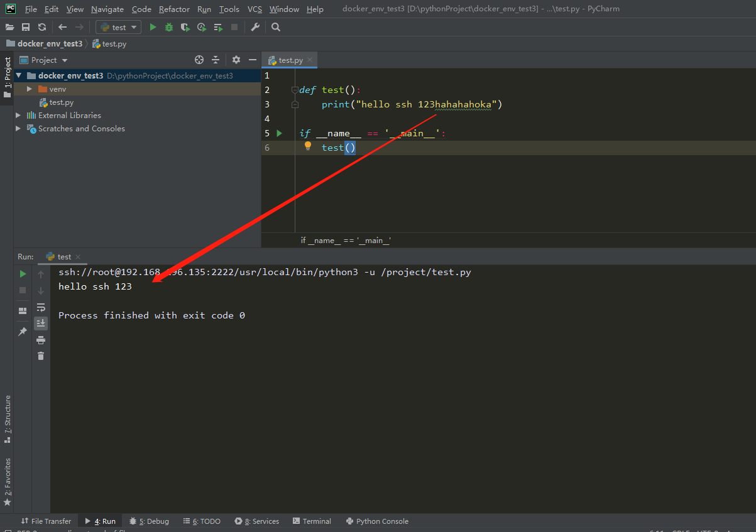The height and width of the screenshot is (532, 756).
Task: Pin the Run tool window
Action: [x=22, y=330]
